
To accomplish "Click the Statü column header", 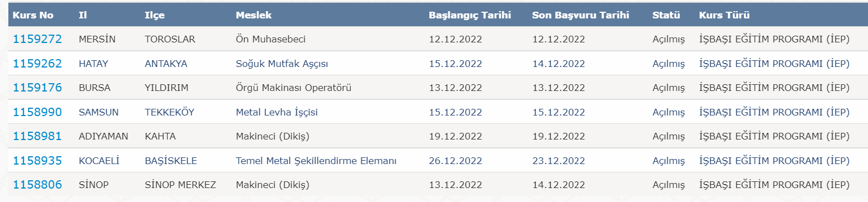I will click(666, 15).
